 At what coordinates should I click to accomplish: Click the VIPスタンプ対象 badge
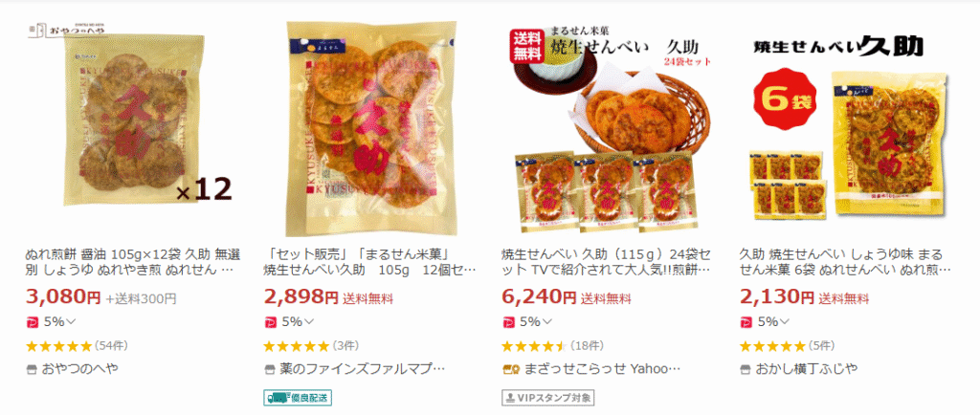[x=547, y=398]
